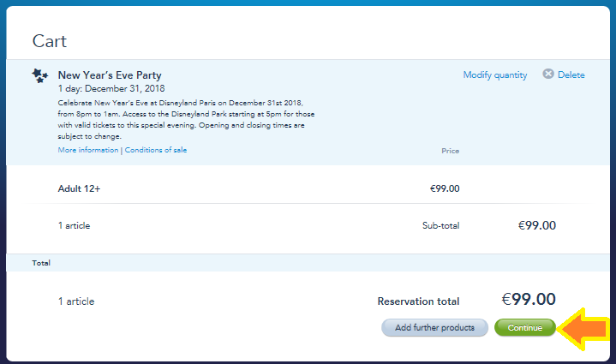Click the Reservation total label
The width and height of the screenshot is (616, 364).
click(418, 301)
